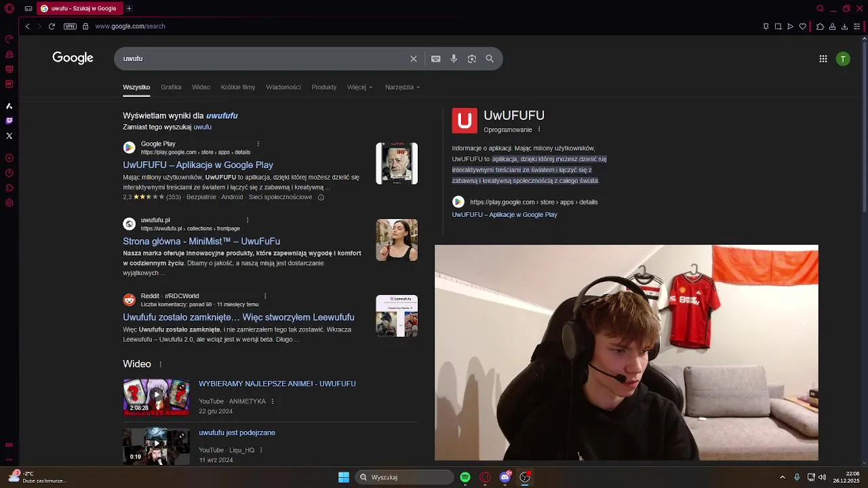Open the Google account avatar T
Image resolution: width=868 pixels, height=488 pixels.
pos(843,59)
